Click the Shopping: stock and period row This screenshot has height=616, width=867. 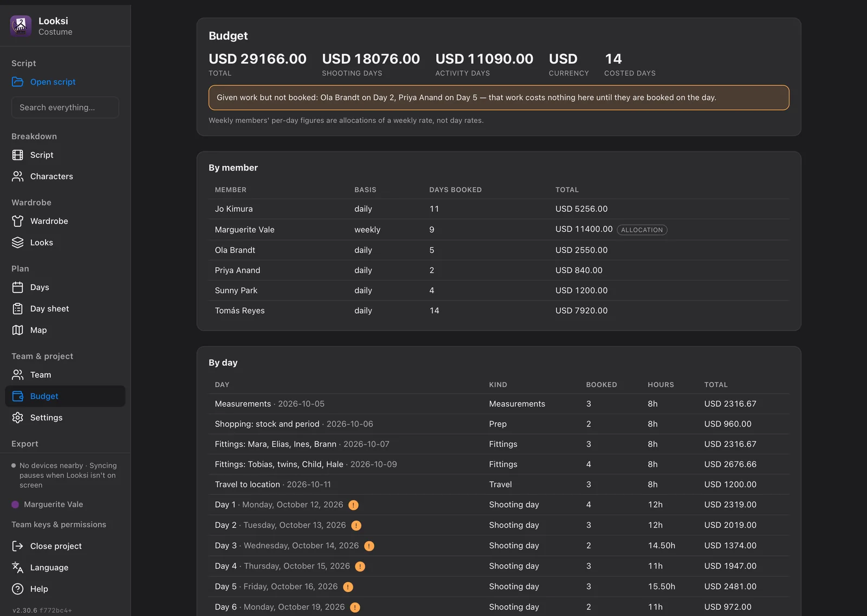[499, 424]
